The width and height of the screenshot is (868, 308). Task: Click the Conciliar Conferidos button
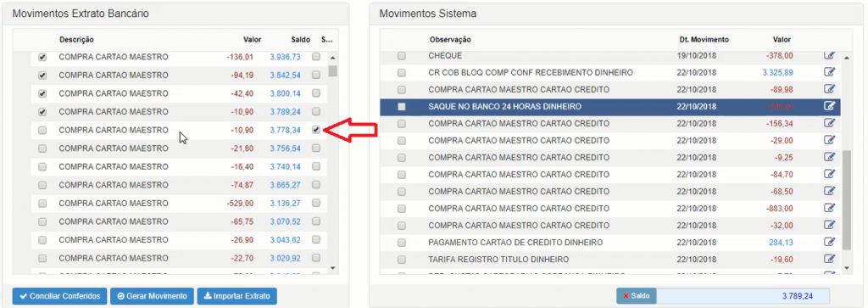pos(59,296)
